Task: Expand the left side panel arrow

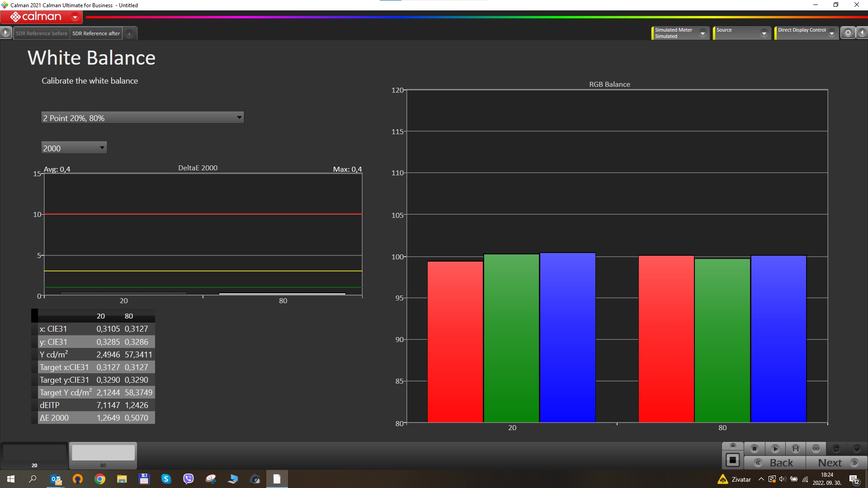Action: (5, 33)
